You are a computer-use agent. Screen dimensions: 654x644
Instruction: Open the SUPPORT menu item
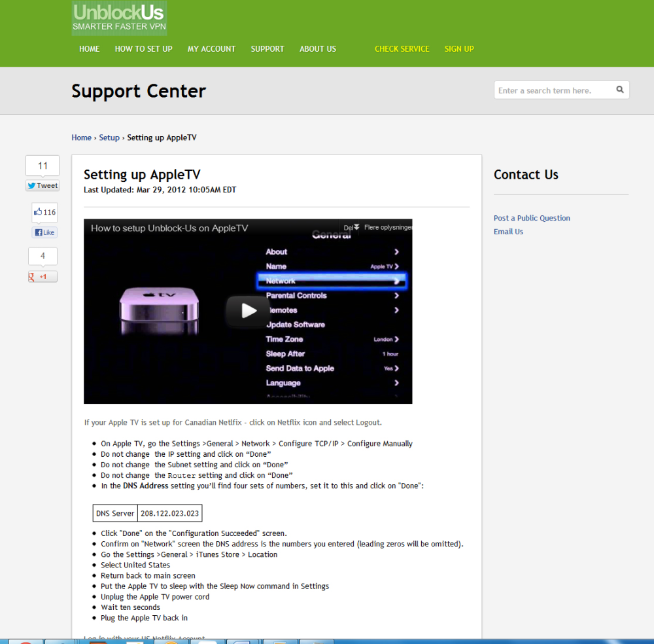[x=267, y=49]
